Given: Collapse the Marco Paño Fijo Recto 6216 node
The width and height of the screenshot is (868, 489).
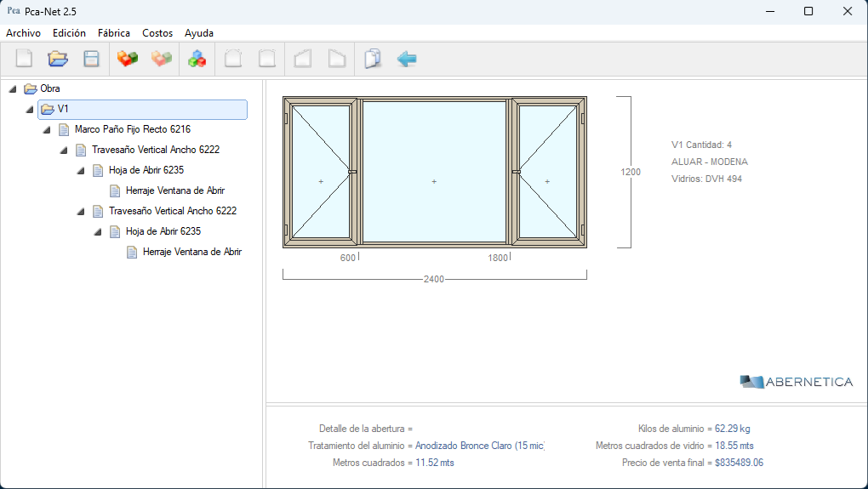Looking at the screenshot, I should (x=47, y=129).
